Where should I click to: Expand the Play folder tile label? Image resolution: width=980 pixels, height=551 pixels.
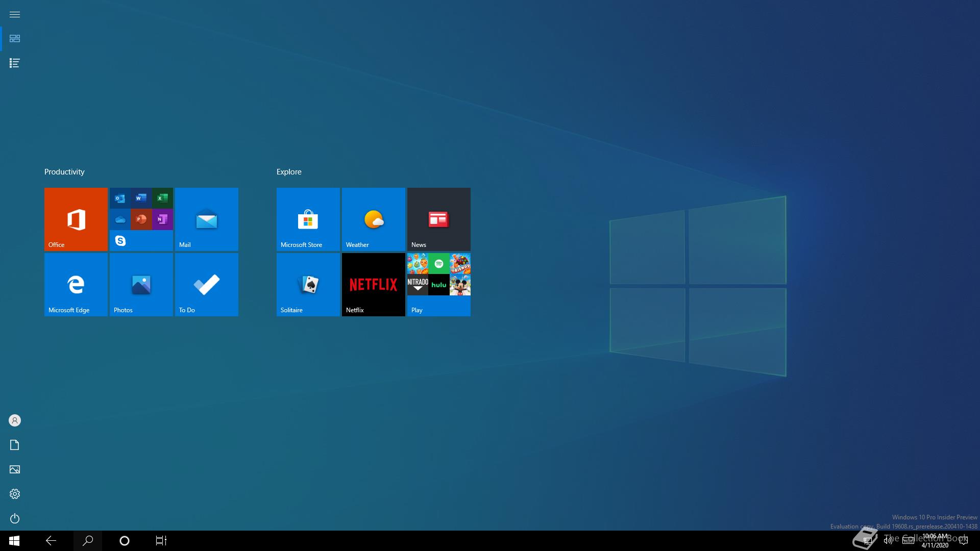pyautogui.click(x=417, y=310)
